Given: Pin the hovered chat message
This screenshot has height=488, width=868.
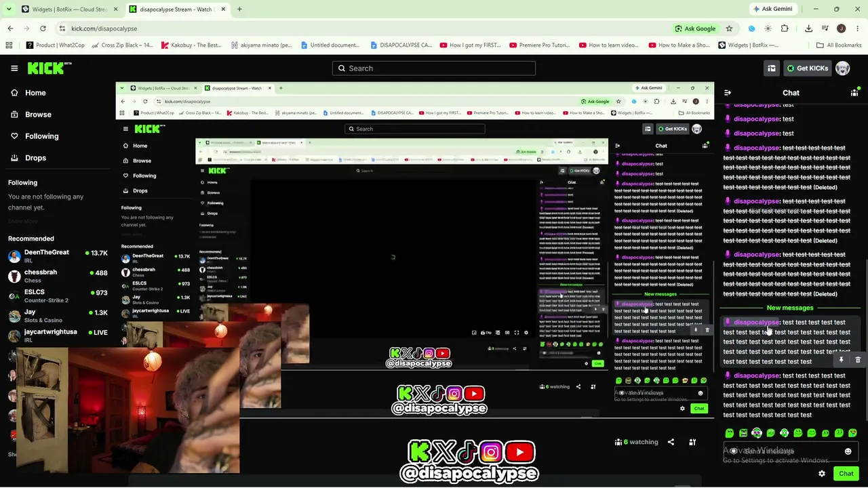Looking at the screenshot, I should [x=842, y=360].
